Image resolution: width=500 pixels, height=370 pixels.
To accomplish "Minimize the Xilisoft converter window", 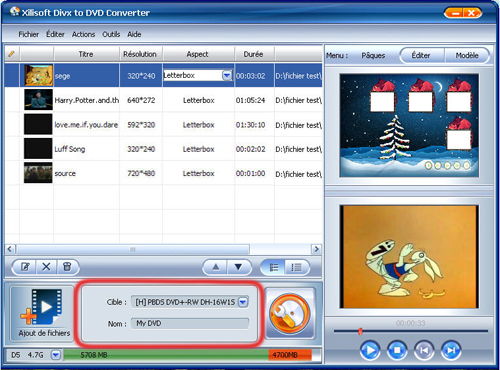I will pyautogui.click(x=455, y=13).
